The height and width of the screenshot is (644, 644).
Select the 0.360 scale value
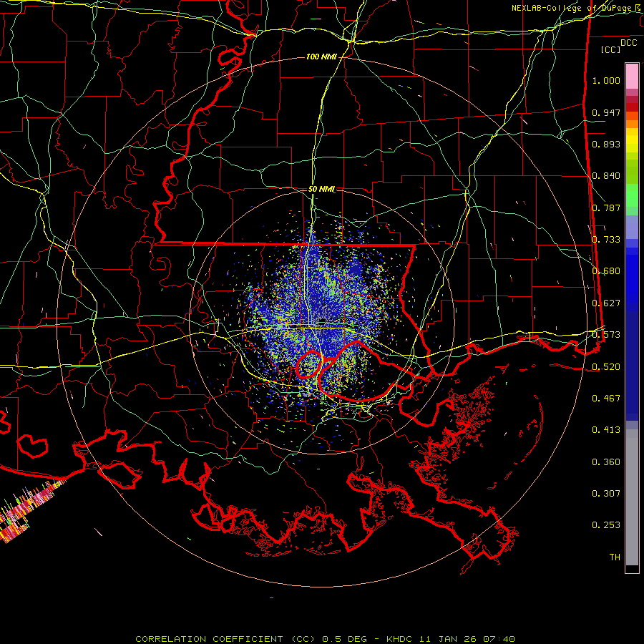pyautogui.click(x=606, y=462)
